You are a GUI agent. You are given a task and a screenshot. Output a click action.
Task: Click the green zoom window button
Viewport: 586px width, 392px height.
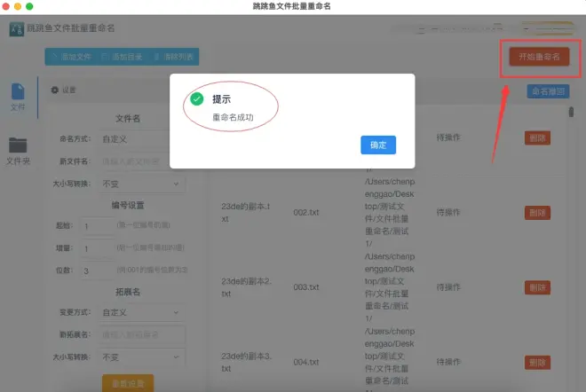click(29, 6)
